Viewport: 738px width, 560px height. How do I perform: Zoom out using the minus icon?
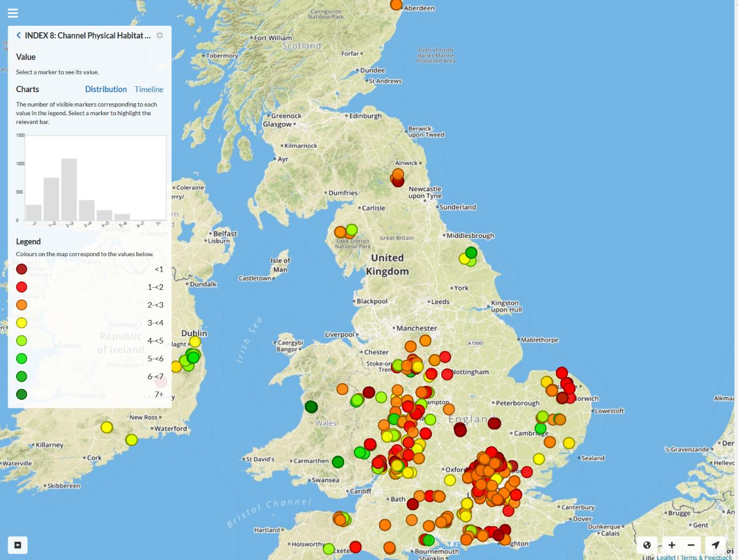point(691,544)
